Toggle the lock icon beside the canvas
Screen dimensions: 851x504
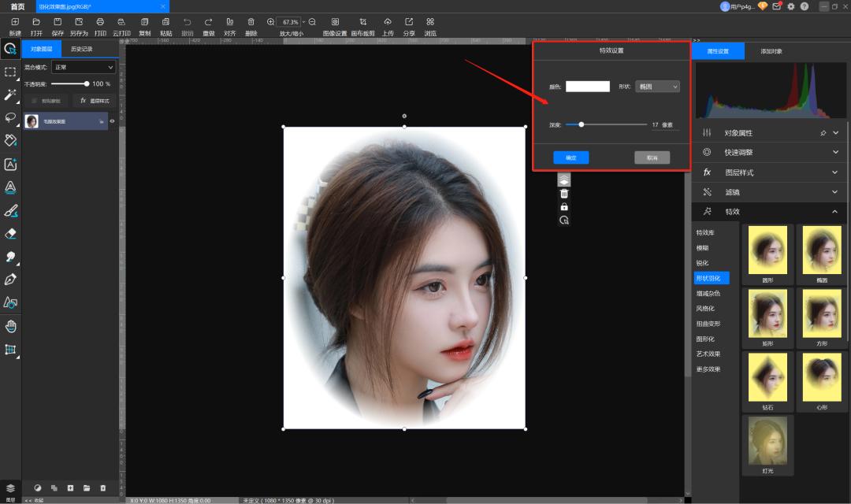[x=563, y=207]
